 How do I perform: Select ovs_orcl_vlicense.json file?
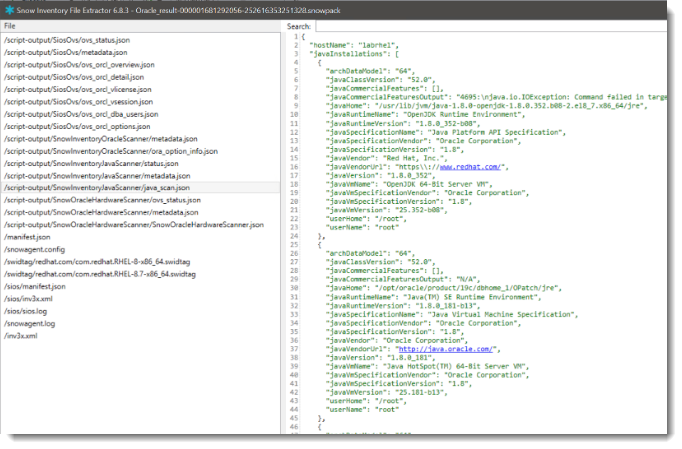click(x=78, y=90)
